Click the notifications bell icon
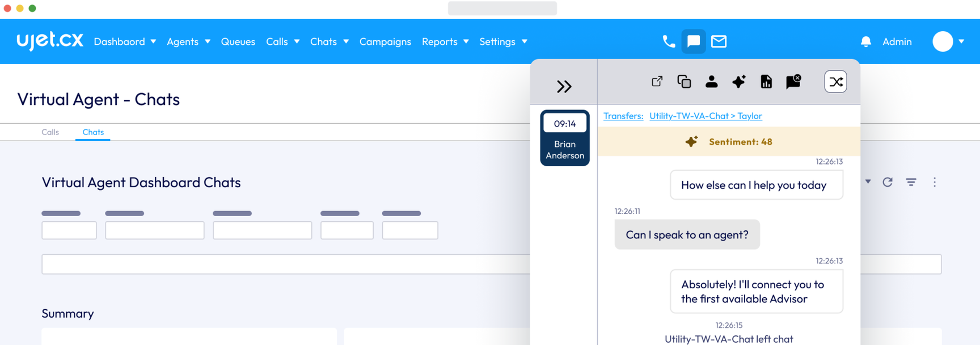Screen dimensions: 980x345 865,41
